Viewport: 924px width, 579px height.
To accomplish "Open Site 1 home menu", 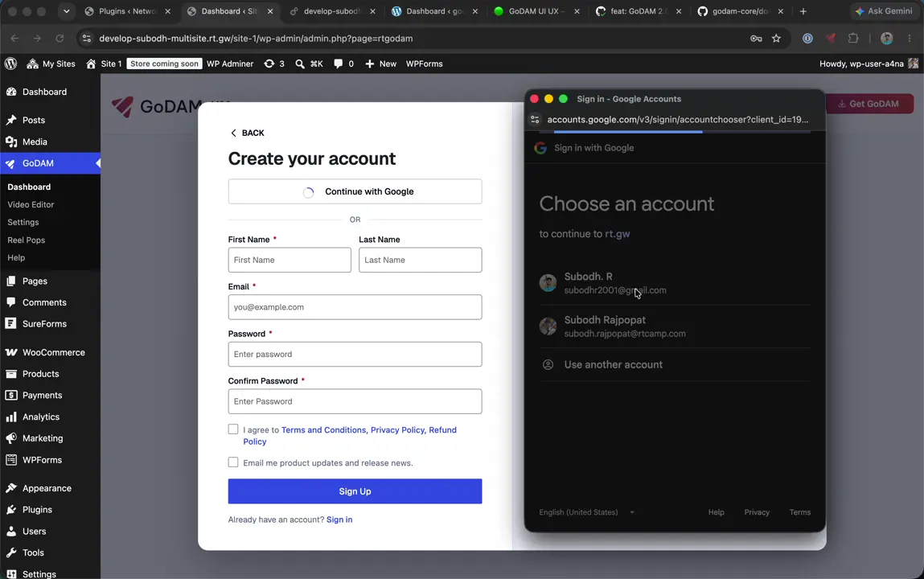I will pyautogui.click(x=104, y=64).
